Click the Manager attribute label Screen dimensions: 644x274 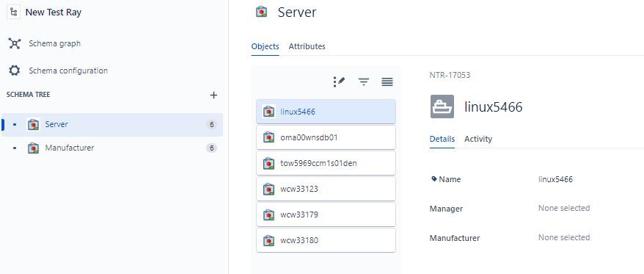tap(446, 209)
